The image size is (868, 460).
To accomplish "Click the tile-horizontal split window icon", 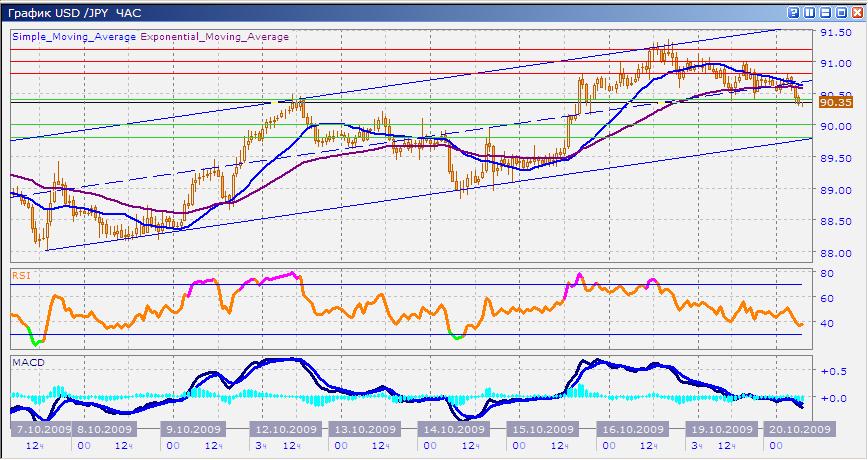I will click(825, 12).
